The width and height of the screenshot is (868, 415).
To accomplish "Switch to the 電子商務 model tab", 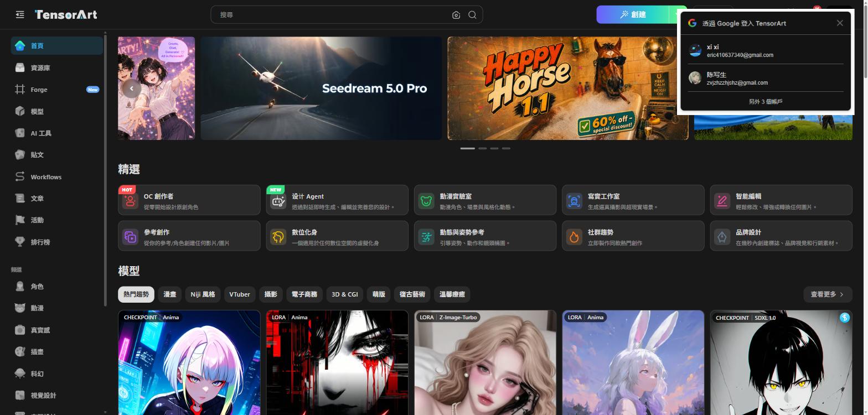I will 304,294.
